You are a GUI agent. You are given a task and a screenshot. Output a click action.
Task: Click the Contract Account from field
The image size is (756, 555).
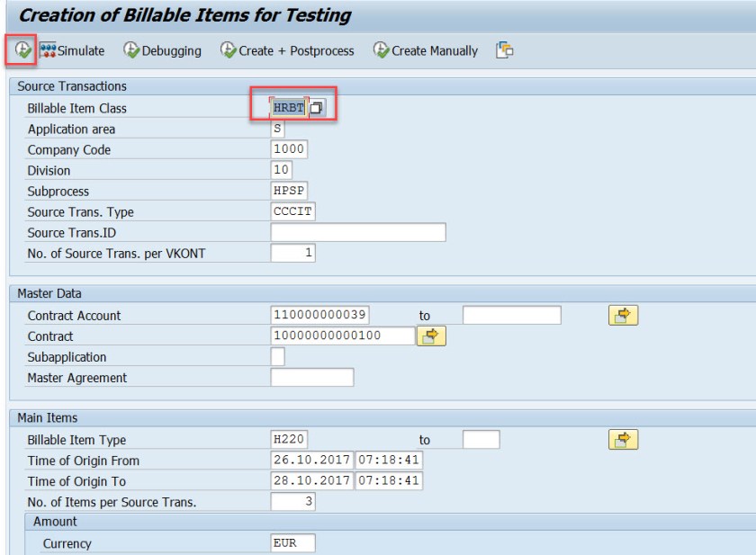pyautogui.click(x=320, y=315)
